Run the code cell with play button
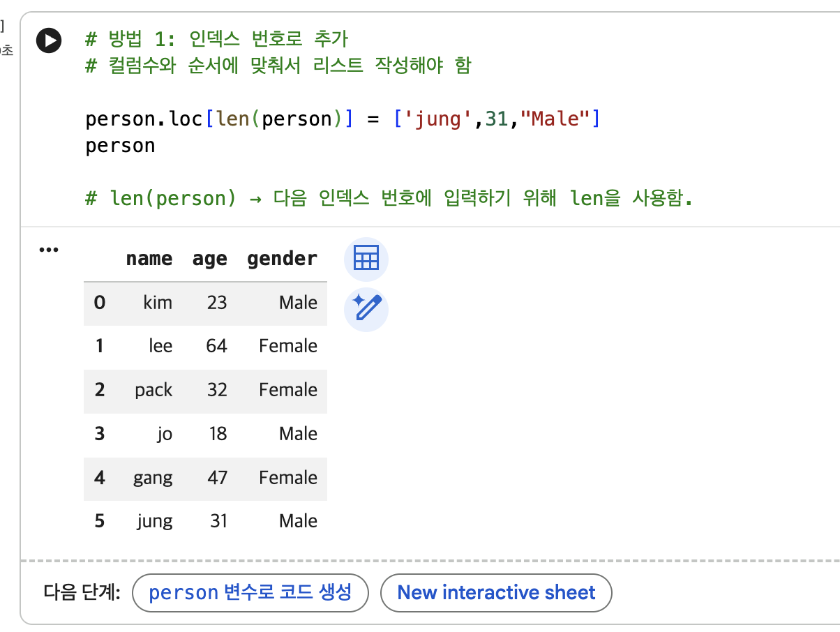Viewport: 840px width, 632px height. tap(49, 40)
